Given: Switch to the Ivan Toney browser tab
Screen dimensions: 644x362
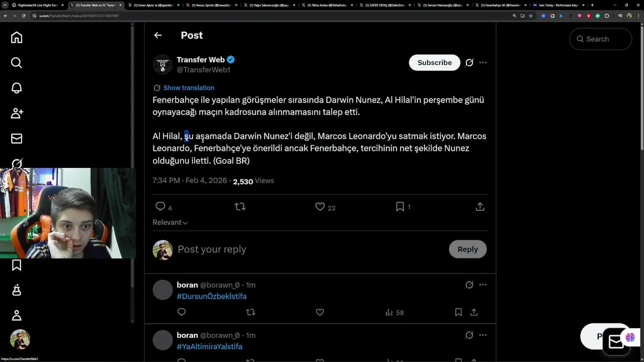Looking at the screenshot, I should (x=557, y=5).
